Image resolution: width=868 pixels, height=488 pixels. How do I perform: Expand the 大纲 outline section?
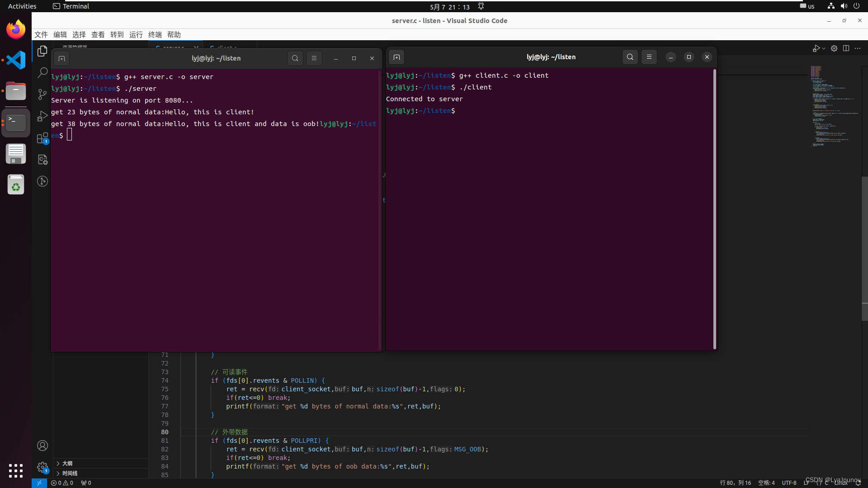point(101,464)
